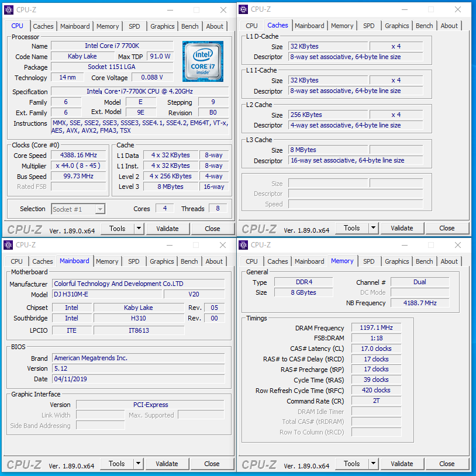476x476 pixels.
Task: Click L3 Cache size 8 MBytes in Caches window
Action: click(x=328, y=150)
